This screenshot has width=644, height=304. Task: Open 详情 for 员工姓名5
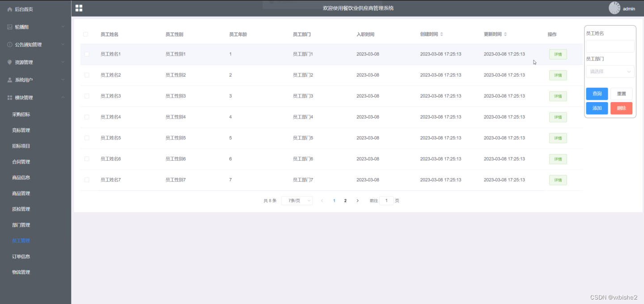(558, 138)
